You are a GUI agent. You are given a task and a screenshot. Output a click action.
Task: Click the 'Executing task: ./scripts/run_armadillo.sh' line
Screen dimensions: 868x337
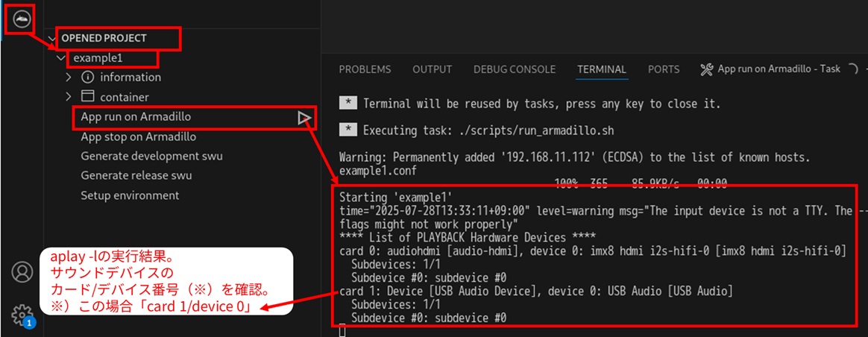click(488, 130)
